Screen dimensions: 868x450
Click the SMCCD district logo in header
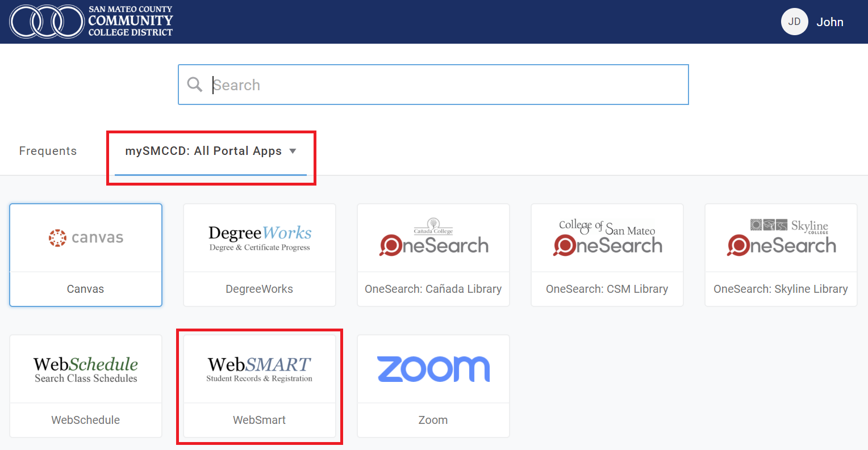click(x=91, y=22)
